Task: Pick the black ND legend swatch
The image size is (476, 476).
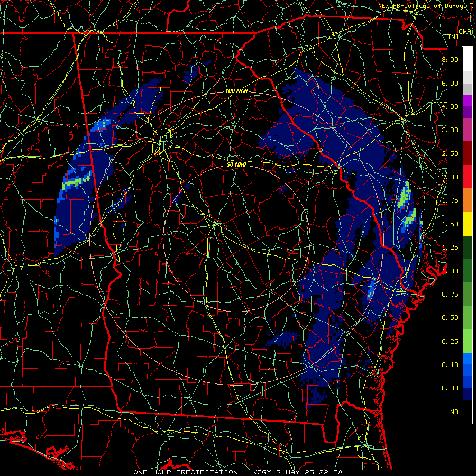Action: (x=467, y=411)
